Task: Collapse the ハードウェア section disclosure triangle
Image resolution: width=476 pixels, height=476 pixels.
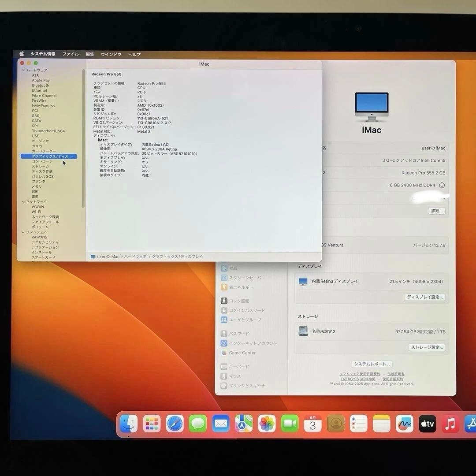Action: click(x=23, y=70)
